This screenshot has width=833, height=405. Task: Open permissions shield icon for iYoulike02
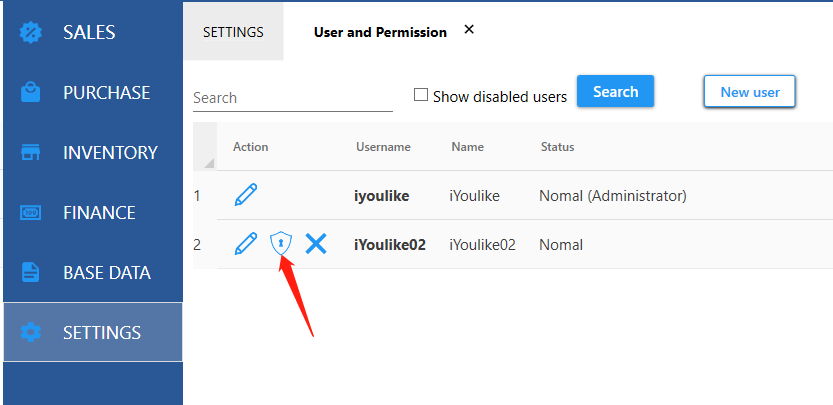tap(281, 244)
